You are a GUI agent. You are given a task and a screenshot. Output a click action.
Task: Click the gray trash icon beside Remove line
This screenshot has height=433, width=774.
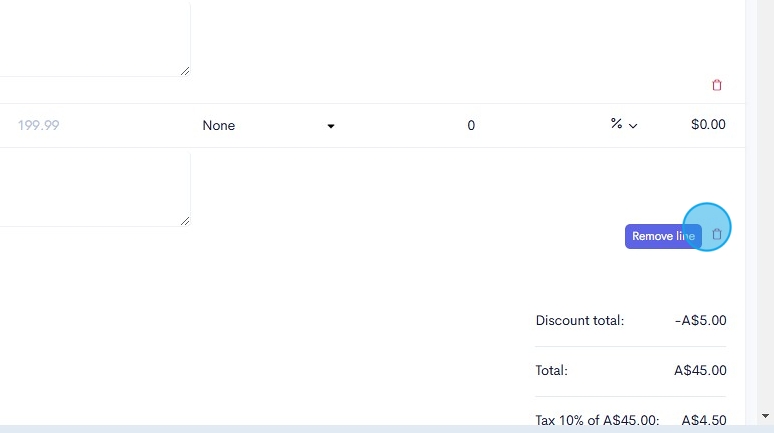tap(716, 235)
